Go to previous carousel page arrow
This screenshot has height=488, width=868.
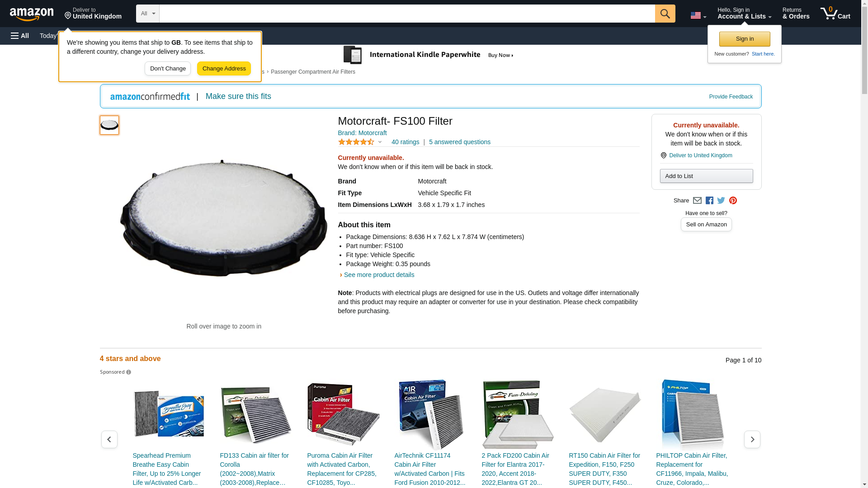109,439
